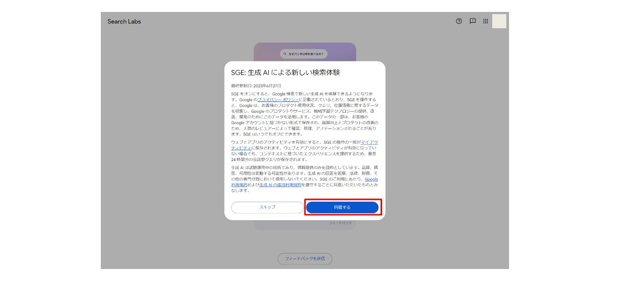Screen dimensions: 644x282
Task: Open the Google apps grid launcher
Action: point(486,21)
